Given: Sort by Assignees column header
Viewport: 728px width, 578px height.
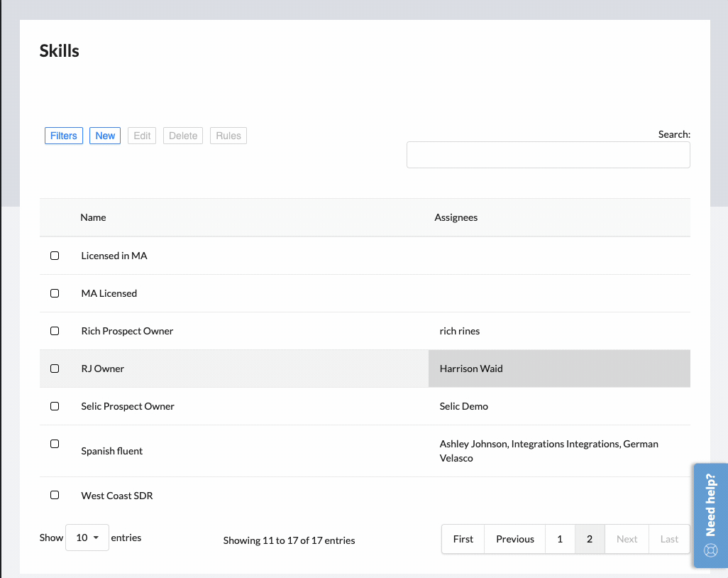Looking at the screenshot, I should [x=456, y=217].
